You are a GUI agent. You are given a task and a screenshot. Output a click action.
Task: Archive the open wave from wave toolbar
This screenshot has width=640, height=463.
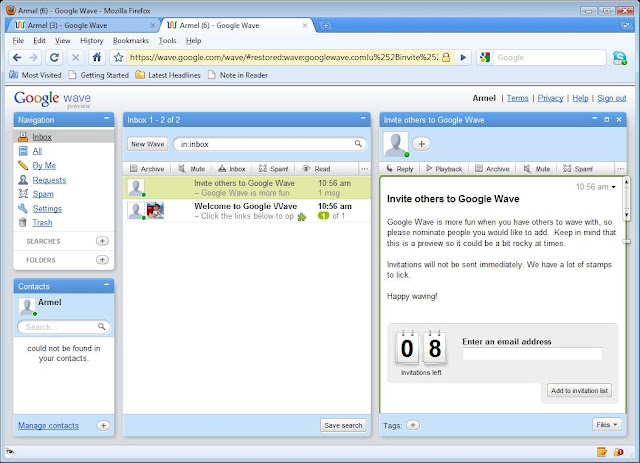point(492,169)
